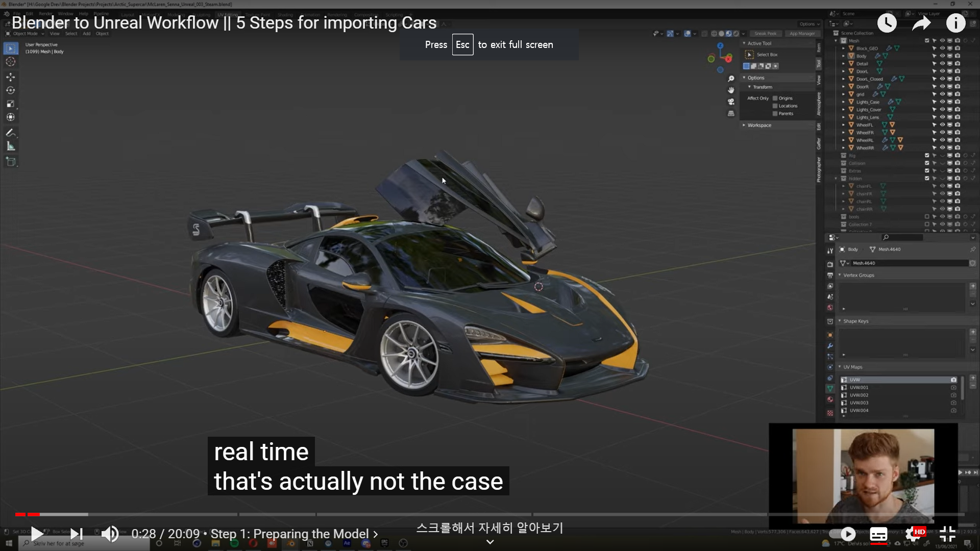Select the Rotate tool

click(x=11, y=90)
